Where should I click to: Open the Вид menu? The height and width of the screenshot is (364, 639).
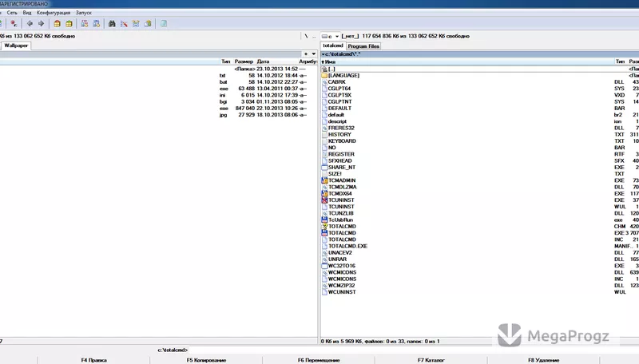coord(27,13)
